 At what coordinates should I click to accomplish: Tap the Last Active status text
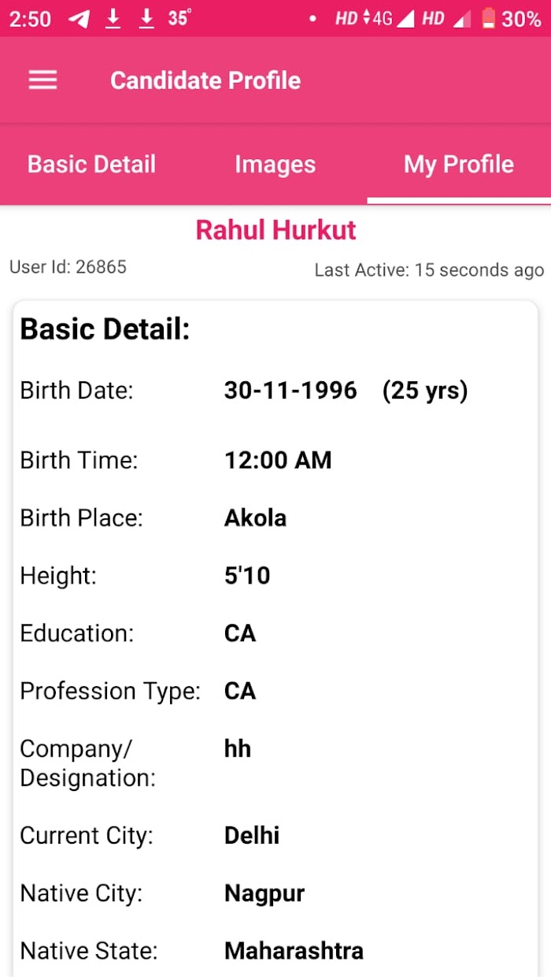click(x=429, y=270)
